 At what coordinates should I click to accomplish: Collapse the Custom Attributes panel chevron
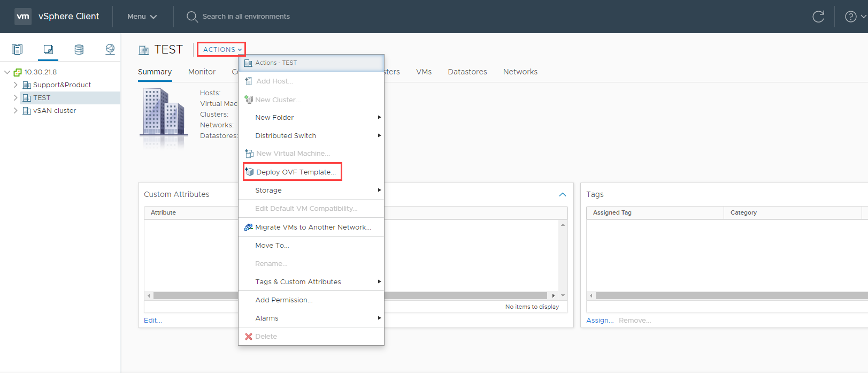point(563,194)
